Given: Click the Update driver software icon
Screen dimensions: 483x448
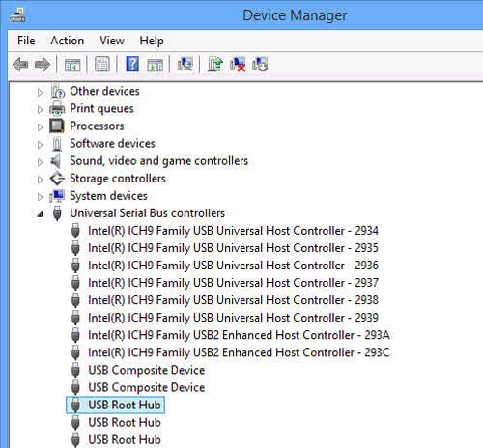Looking at the screenshot, I should pyautogui.click(x=215, y=64).
